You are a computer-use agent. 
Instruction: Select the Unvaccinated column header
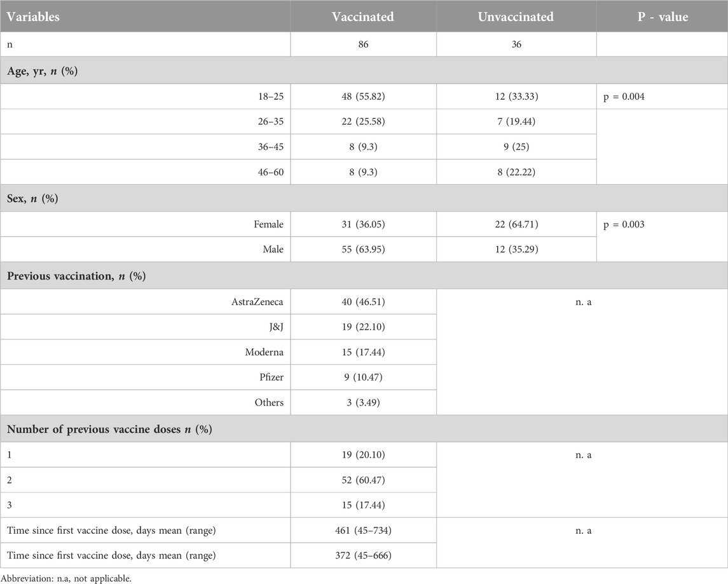pos(516,17)
